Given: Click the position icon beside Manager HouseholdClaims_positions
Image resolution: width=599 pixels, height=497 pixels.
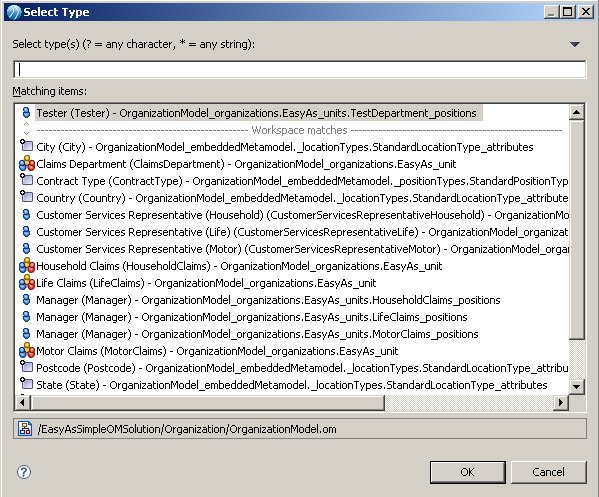Looking at the screenshot, I should (26, 300).
